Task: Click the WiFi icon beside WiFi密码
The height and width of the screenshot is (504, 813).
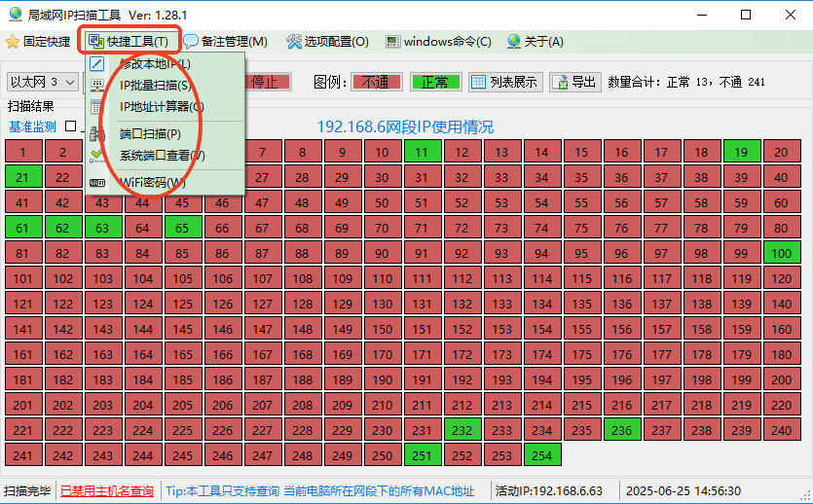Action: coord(97,182)
